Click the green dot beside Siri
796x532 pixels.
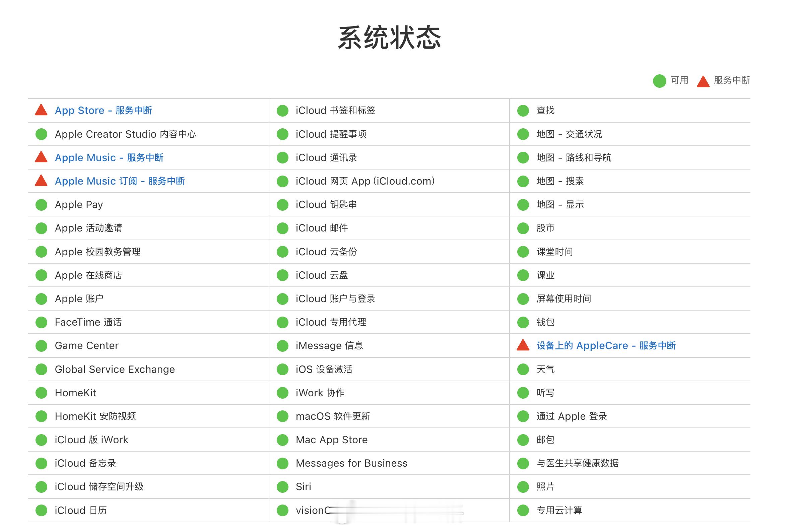coord(282,487)
